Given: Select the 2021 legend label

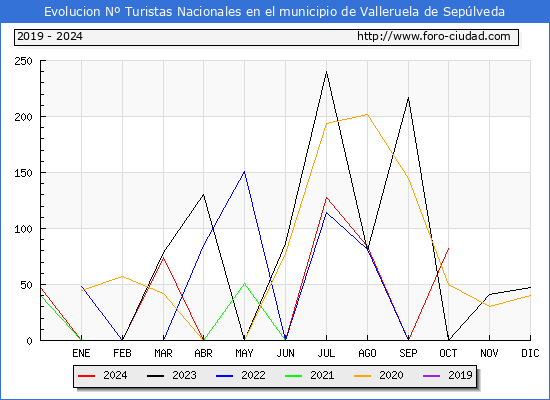Looking at the screenshot, I should coord(322,375).
